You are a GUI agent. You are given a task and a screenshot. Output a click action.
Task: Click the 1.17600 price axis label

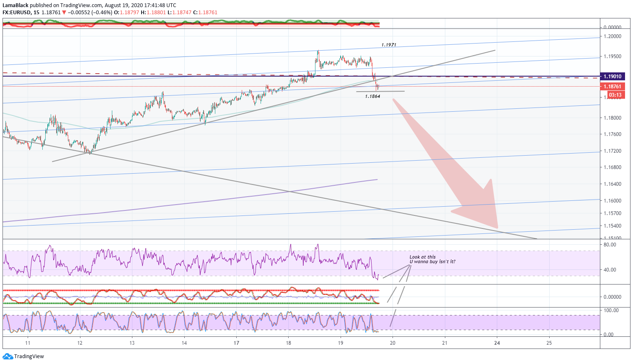tap(612, 134)
